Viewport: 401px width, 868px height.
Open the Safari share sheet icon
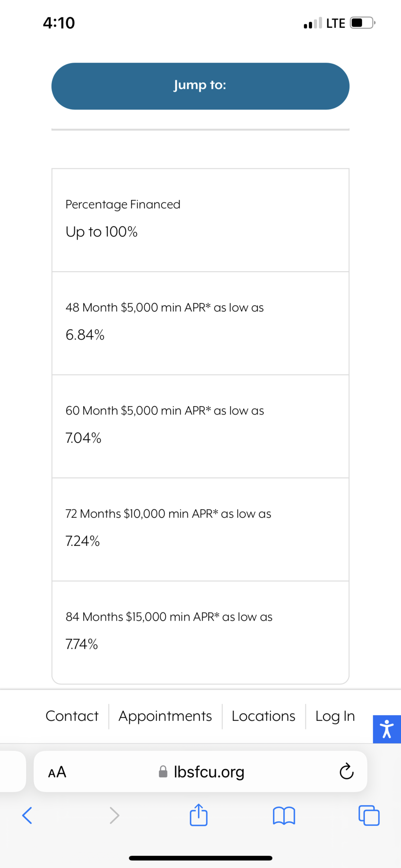199,815
